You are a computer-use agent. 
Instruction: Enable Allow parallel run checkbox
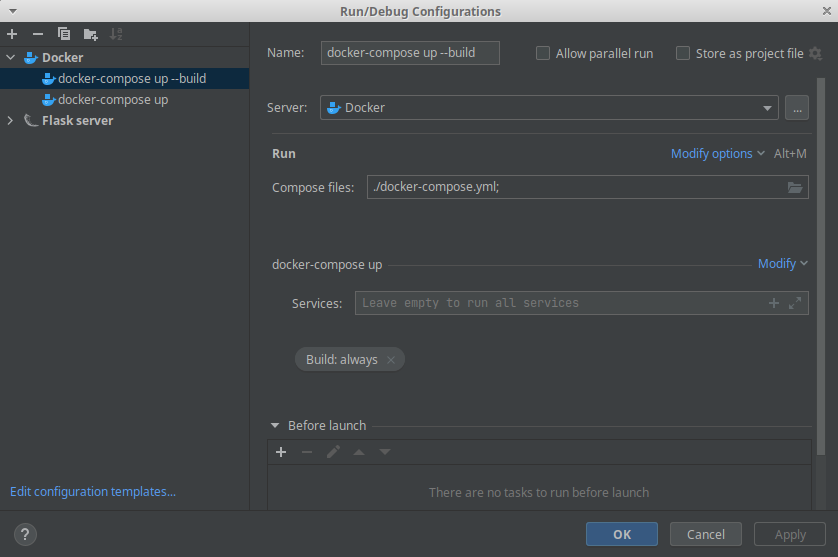coord(543,53)
